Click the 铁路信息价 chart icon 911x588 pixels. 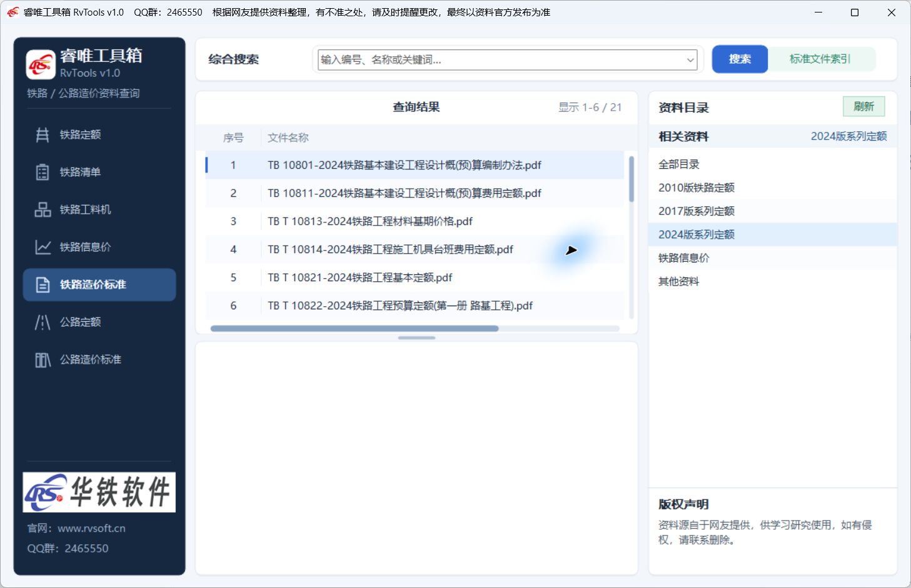[x=43, y=247]
